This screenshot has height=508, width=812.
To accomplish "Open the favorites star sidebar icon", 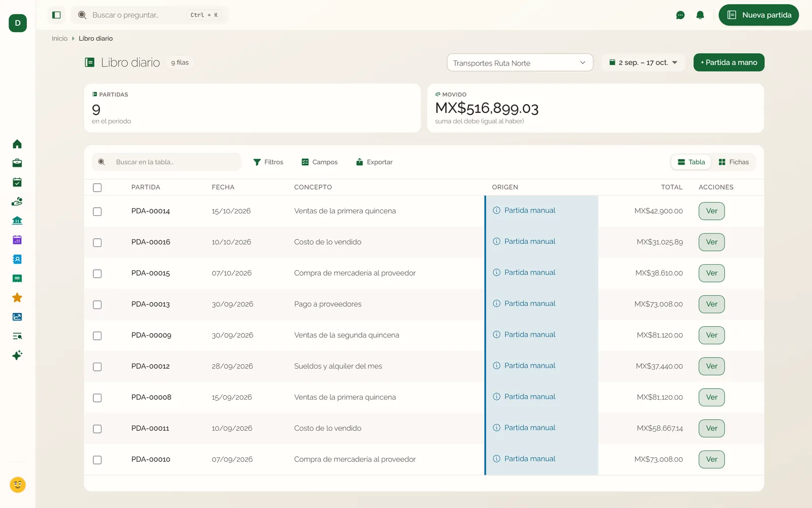I will tap(17, 298).
